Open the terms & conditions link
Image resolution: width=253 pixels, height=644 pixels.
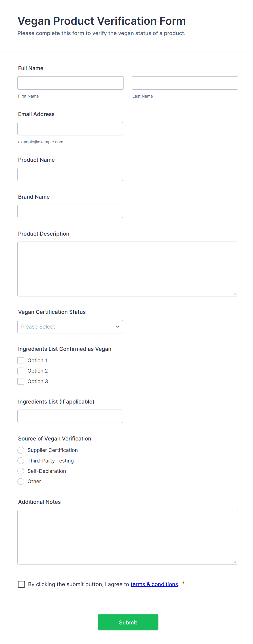pyautogui.click(x=154, y=584)
